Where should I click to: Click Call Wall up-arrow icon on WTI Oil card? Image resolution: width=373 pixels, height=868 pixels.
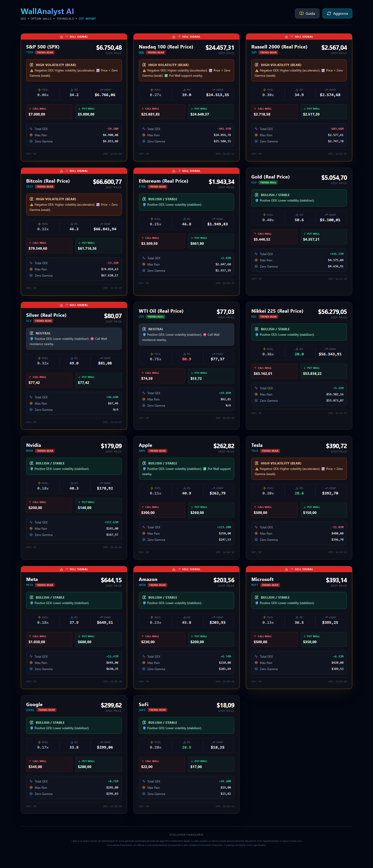click(143, 373)
